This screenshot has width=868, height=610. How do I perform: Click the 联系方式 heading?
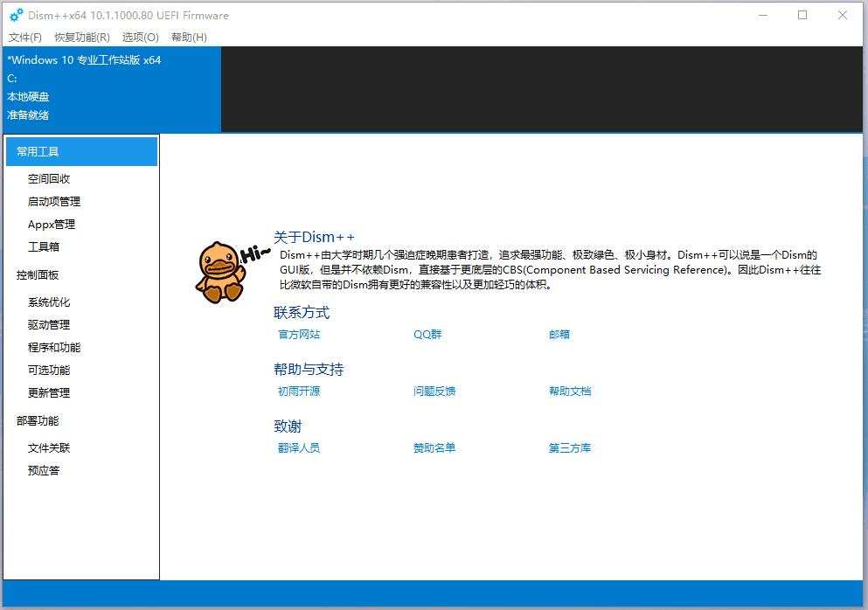coord(302,313)
